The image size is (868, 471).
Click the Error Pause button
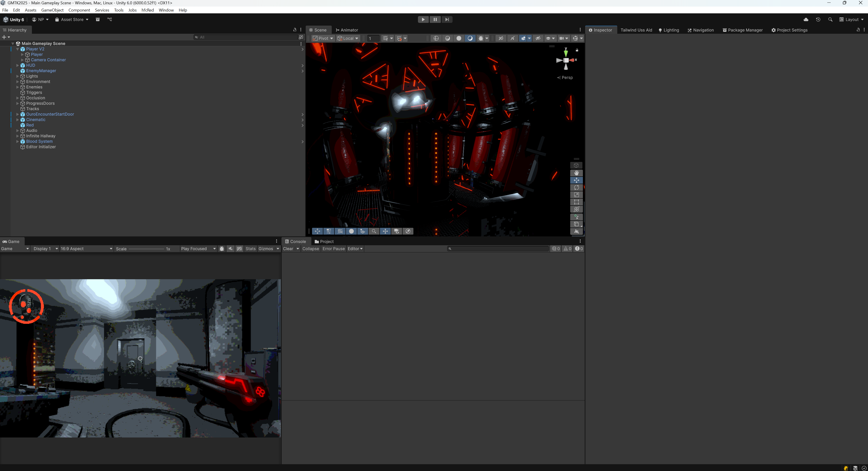(333, 249)
